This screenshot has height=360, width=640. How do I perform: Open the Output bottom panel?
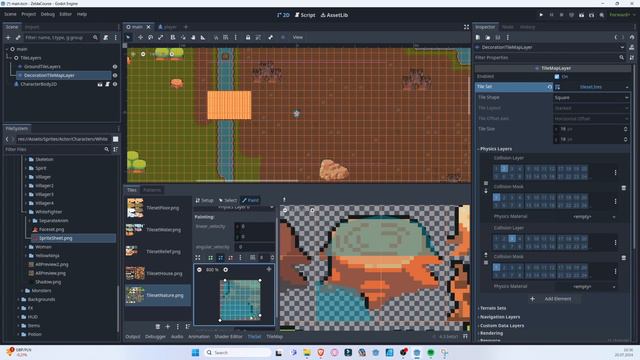[x=133, y=337]
